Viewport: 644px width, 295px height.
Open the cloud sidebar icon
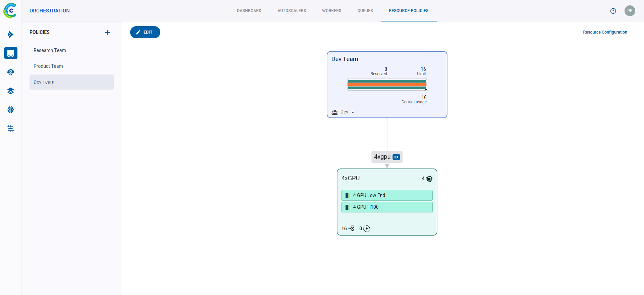(11, 72)
